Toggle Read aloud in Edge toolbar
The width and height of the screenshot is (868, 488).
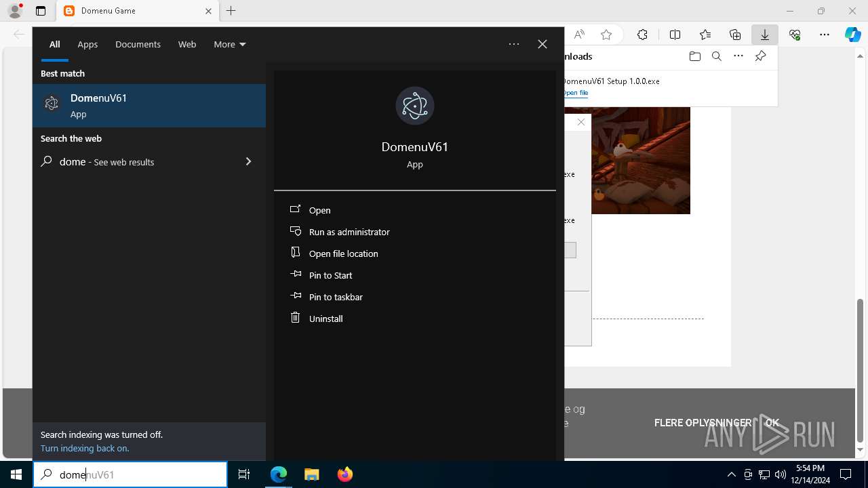[579, 35]
